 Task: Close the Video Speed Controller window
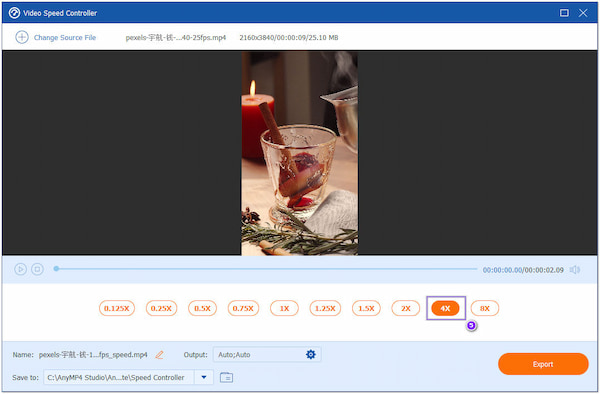tap(583, 13)
